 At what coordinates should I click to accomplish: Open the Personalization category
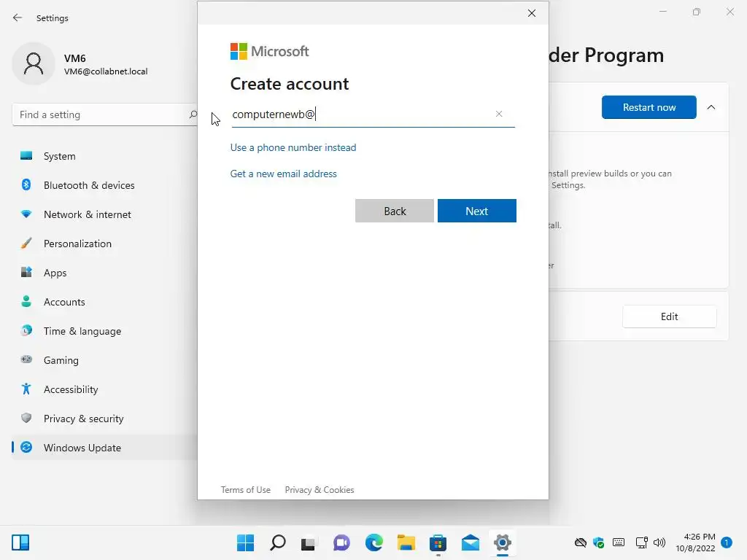coord(105,244)
